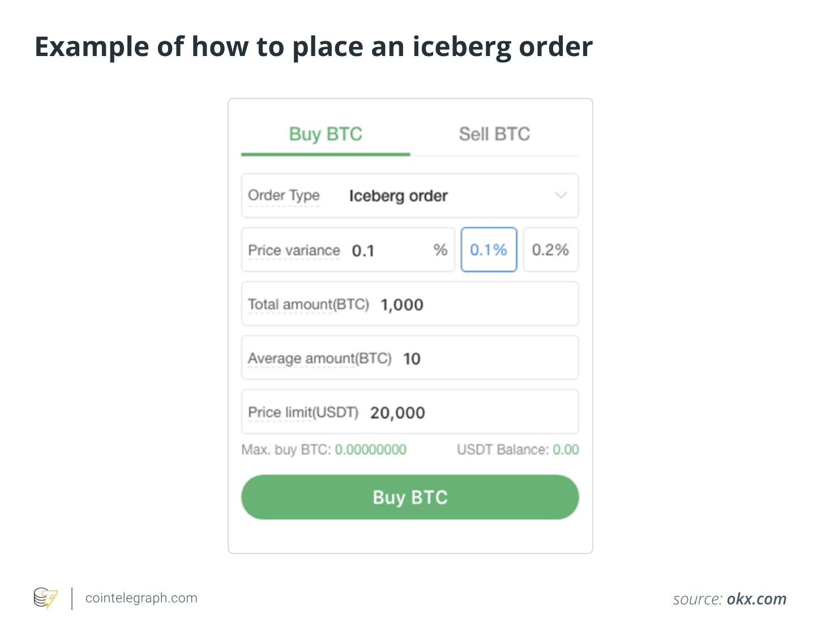Click the Order Type label
The width and height of the screenshot is (821, 644).
(x=284, y=195)
